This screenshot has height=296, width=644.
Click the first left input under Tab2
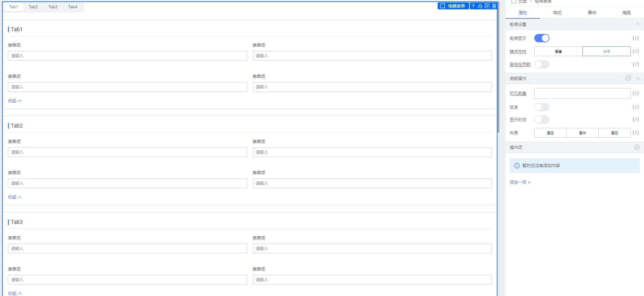coord(127,152)
